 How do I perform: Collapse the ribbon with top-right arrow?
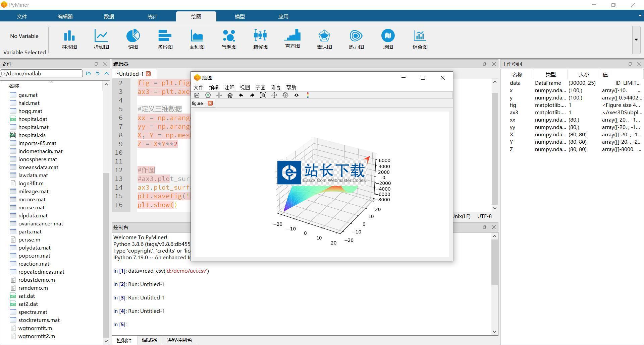(640, 16)
